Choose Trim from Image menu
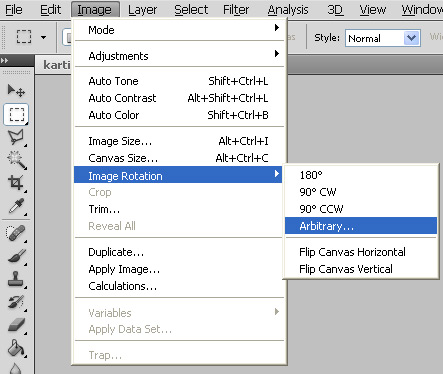Screen dimensions: 443x374 178,209
